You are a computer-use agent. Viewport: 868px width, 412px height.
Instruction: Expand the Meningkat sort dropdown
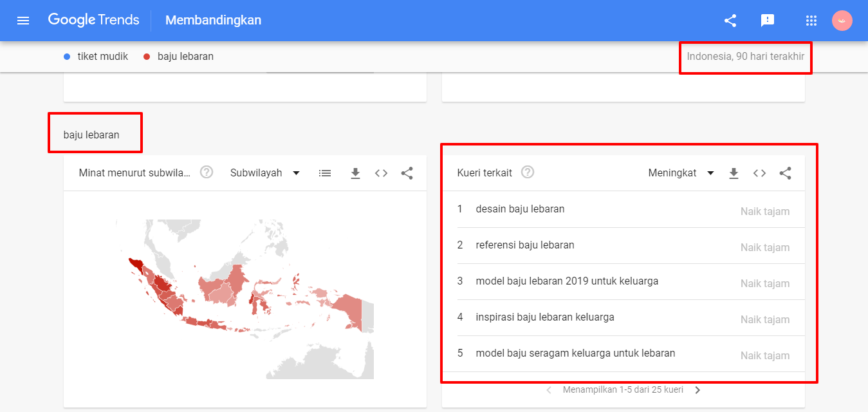pyautogui.click(x=681, y=173)
